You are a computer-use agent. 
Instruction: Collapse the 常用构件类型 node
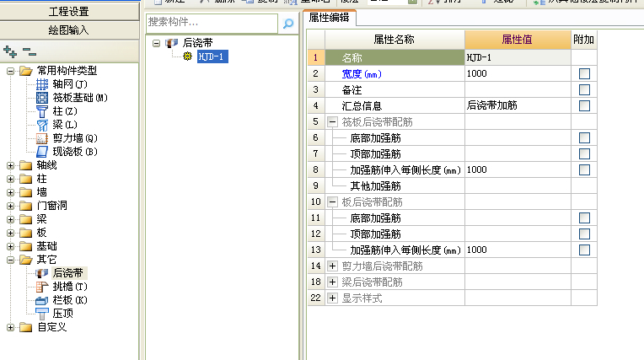[x=11, y=71]
